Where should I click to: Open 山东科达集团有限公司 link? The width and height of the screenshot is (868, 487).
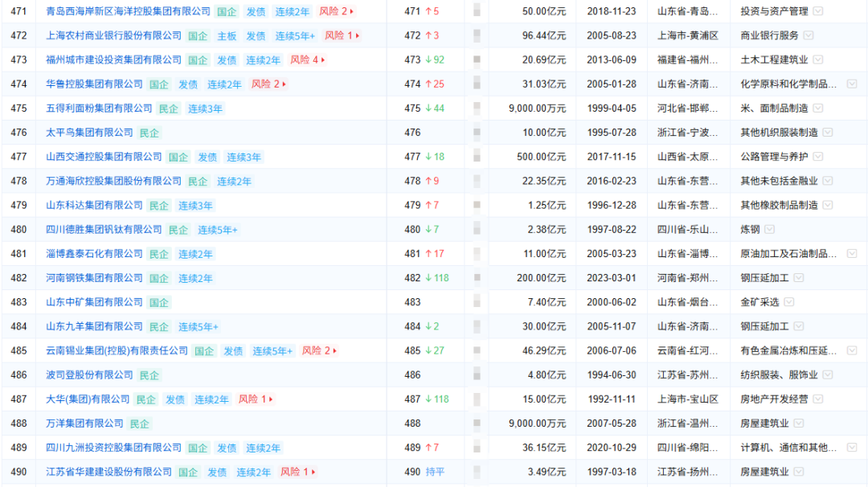[94, 205]
